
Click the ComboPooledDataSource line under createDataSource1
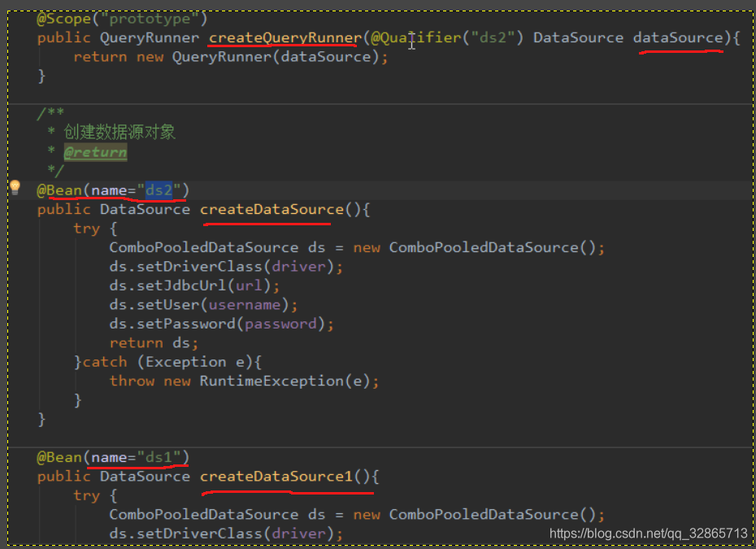(357, 515)
